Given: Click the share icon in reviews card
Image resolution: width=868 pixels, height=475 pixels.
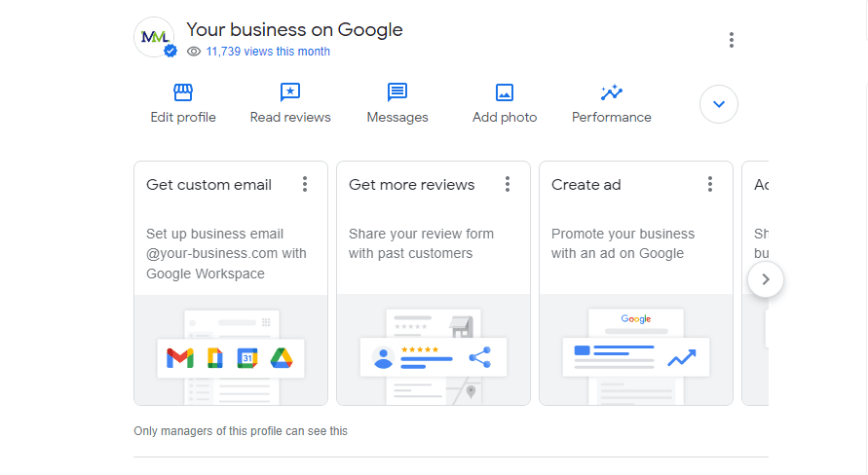Looking at the screenshot, I should tap(480, 357).
